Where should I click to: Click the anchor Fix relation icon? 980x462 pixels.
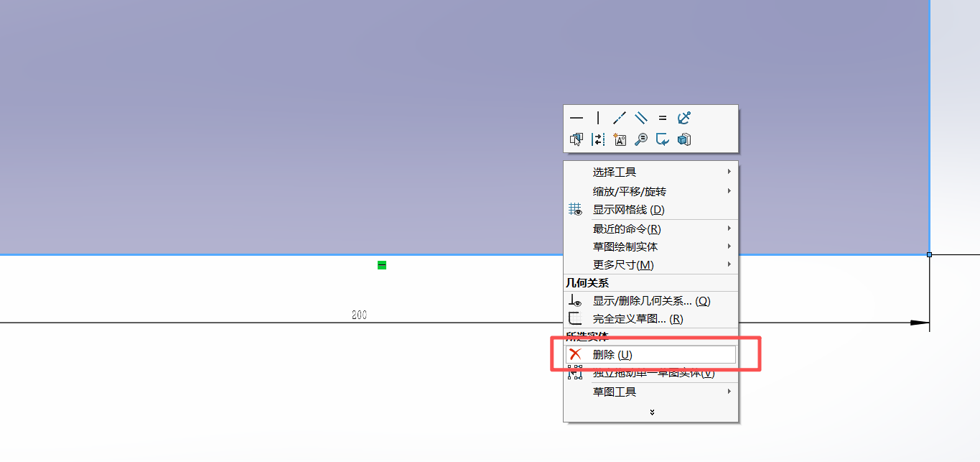pyautogui.click(x=684, y=118)
